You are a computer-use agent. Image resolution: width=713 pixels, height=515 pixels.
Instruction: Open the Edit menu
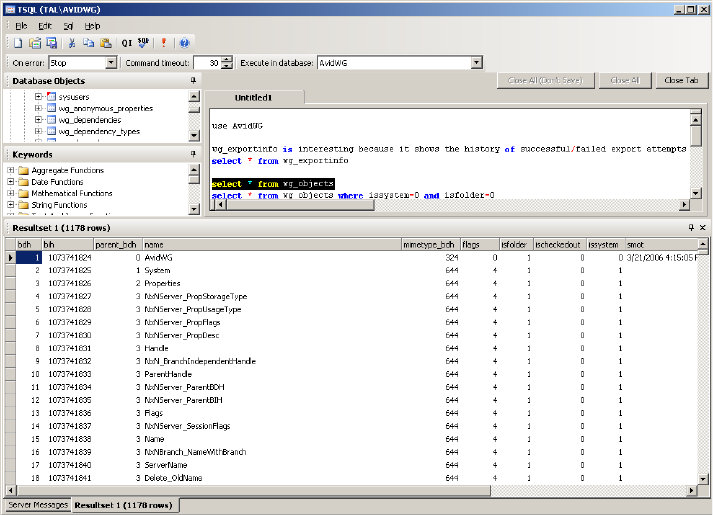45,26
